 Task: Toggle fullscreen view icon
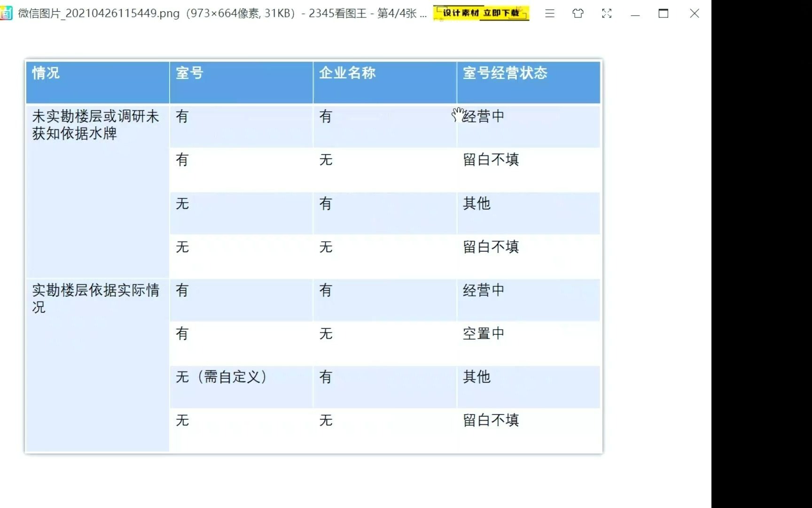click(x=607, y=14)
